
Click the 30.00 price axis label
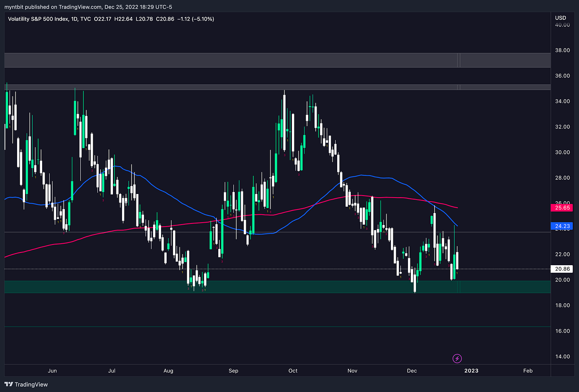click(562, 152)
